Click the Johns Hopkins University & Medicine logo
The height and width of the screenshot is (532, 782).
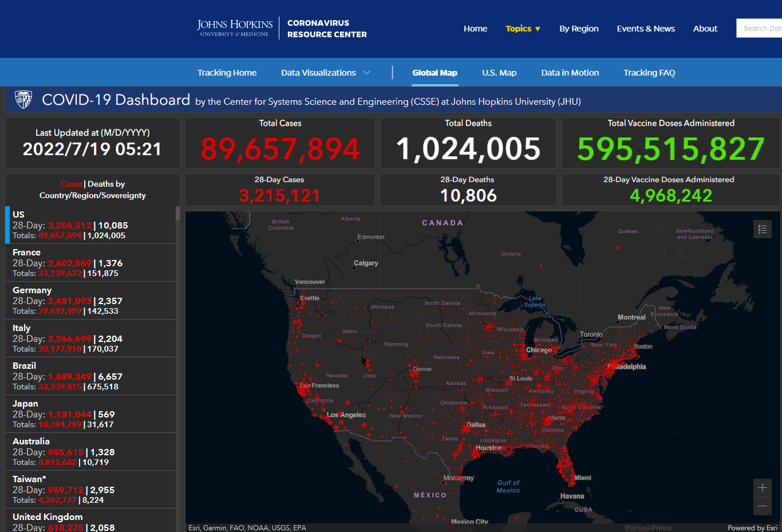pos(235,28)
